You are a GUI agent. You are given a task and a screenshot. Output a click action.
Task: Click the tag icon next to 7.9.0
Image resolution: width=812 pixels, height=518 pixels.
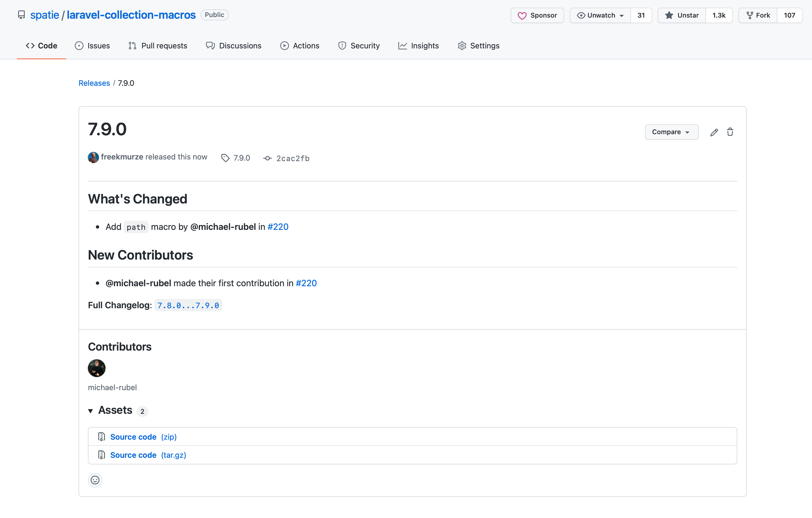point(225,158)
